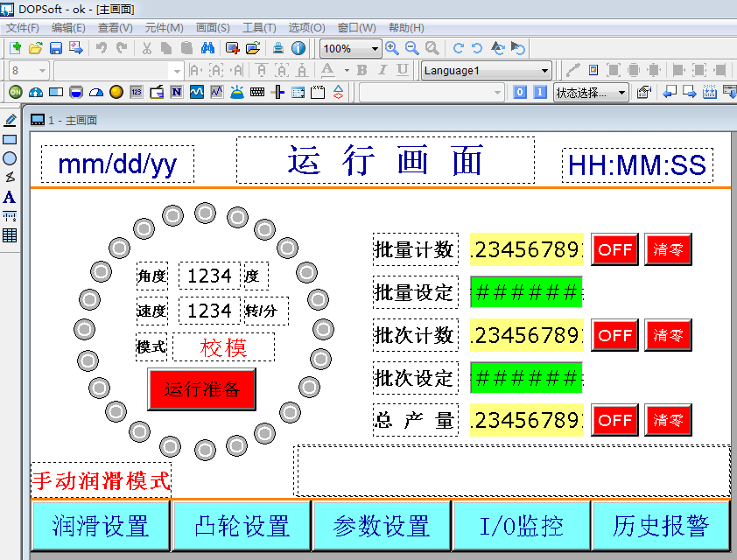
Task: Click the green ON button element icon
Action: coord(15,92)
